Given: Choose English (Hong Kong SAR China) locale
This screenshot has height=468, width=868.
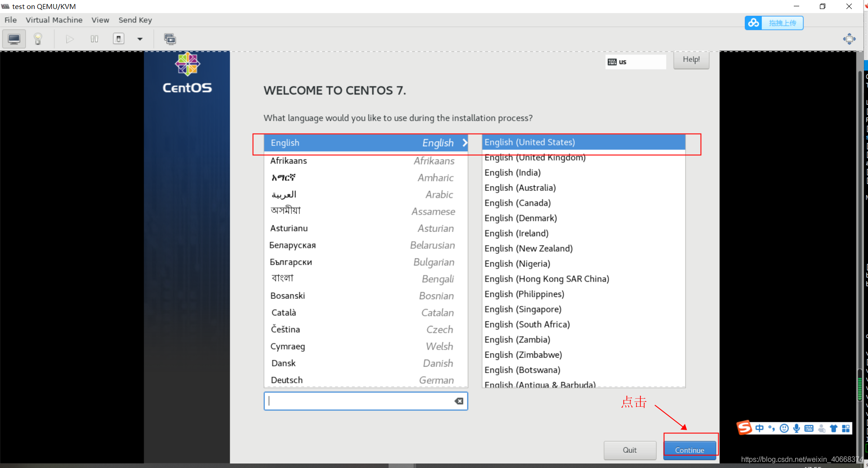Looking at the screenshot, I should (x=584, y=279).
